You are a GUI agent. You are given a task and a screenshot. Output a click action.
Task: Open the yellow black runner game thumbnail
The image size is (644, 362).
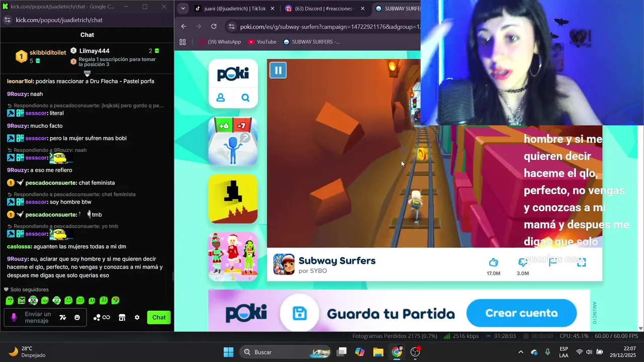tap(233, 199)
